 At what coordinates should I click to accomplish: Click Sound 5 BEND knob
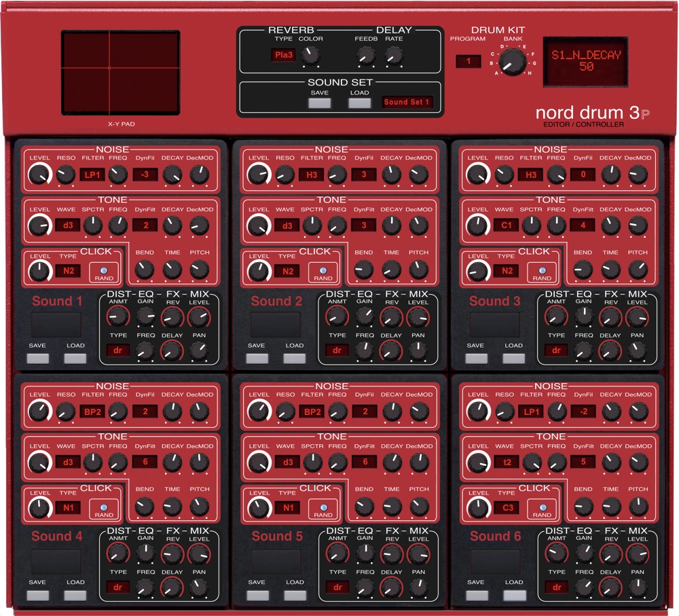tap(364, 507)
